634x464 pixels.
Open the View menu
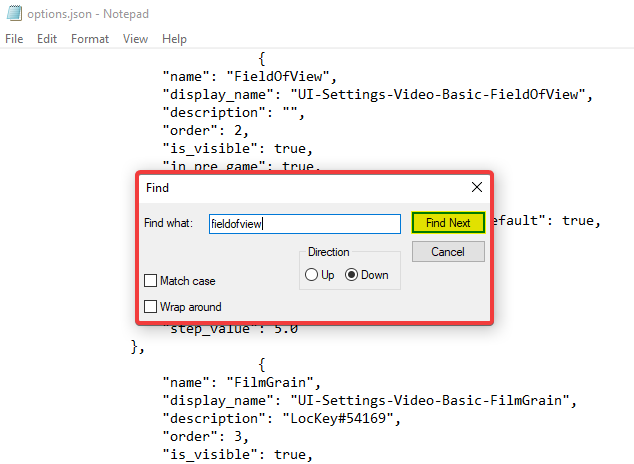(135, 39)
